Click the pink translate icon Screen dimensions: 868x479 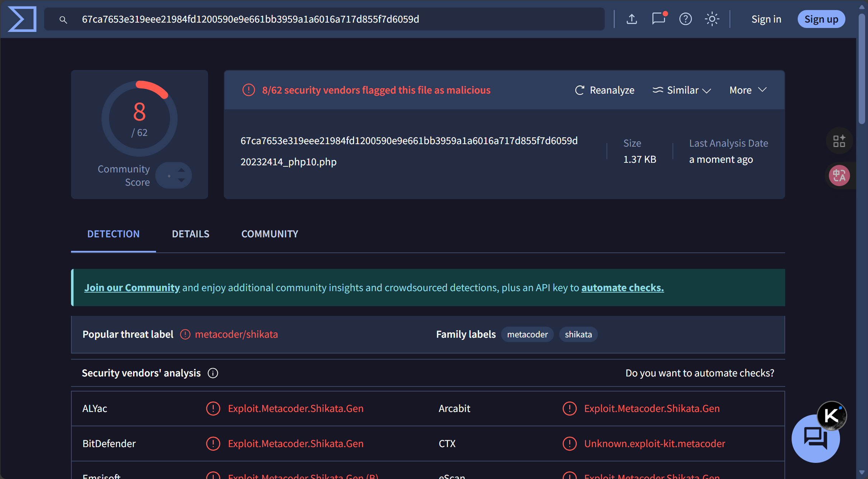point(839,176)
